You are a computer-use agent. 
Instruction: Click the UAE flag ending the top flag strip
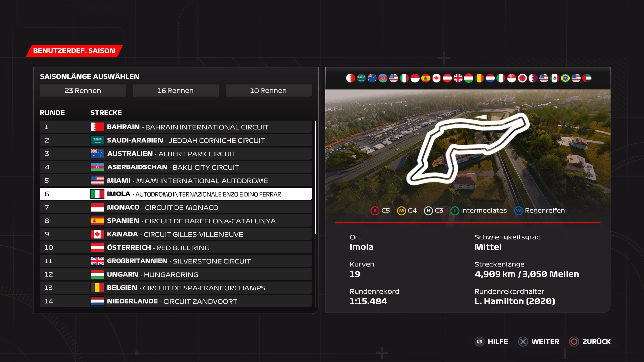pyautogui.click(x=587, y=78)
